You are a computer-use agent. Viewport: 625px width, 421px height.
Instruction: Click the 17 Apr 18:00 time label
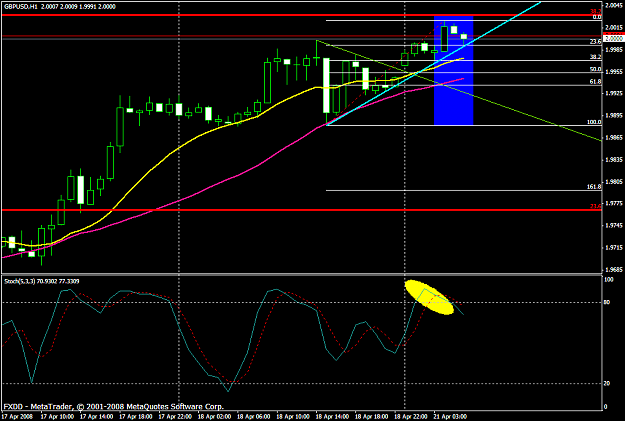[136, 417]
